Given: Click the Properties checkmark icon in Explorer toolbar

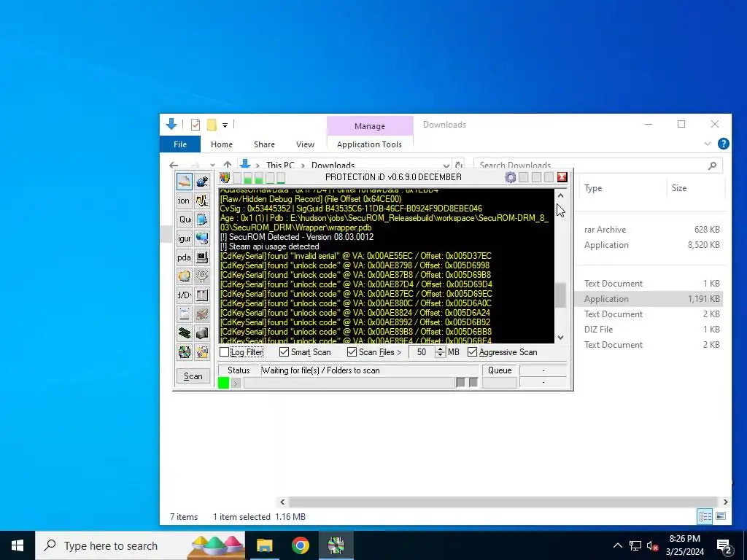Looking at the screenshot, I should pos(196,125).
